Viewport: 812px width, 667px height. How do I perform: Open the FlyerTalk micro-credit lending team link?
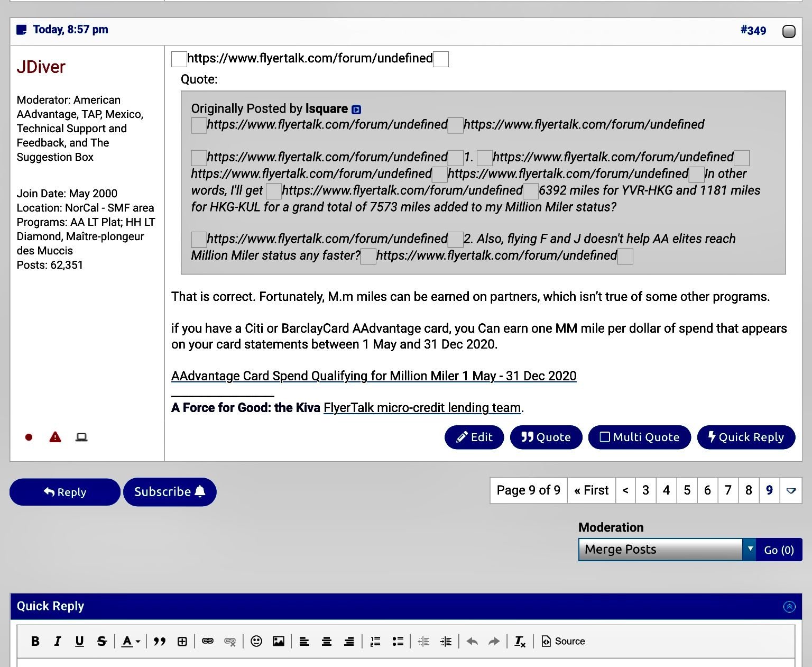pyautogui.click(x=422, y=408)
